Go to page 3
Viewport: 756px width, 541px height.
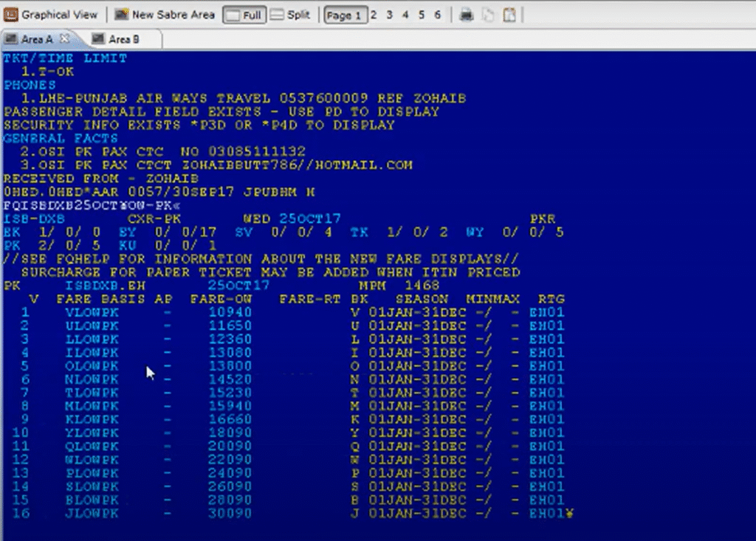[390, 15]
